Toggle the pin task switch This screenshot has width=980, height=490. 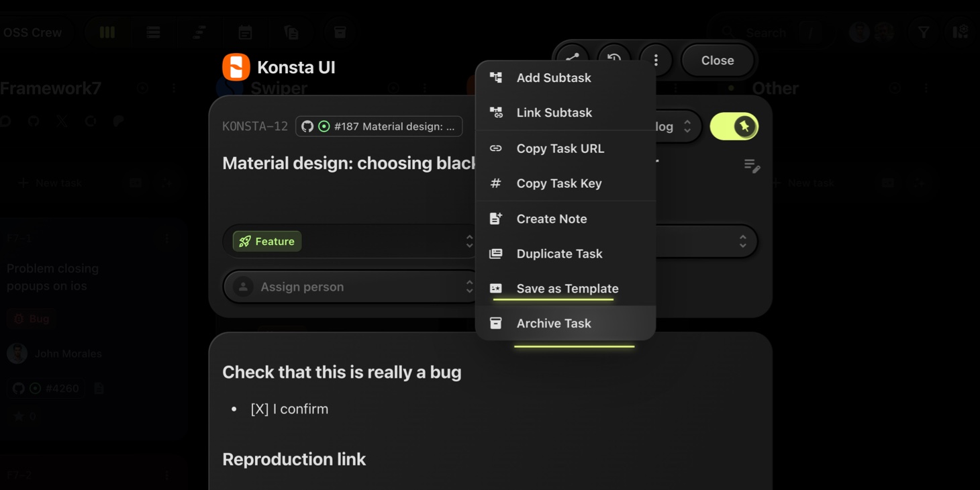click(734, 126)
